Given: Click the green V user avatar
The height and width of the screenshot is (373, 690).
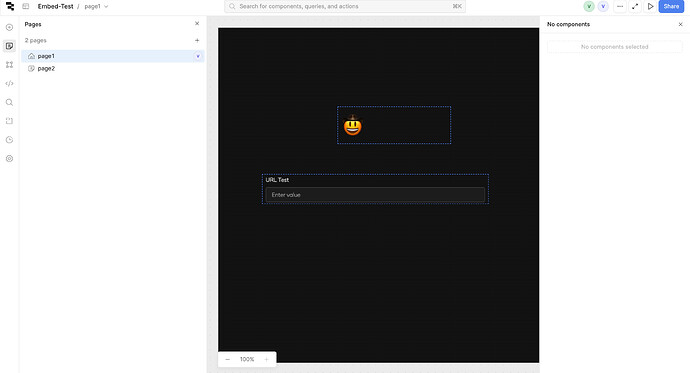Looking at the screenshot, I should (589, 6).
